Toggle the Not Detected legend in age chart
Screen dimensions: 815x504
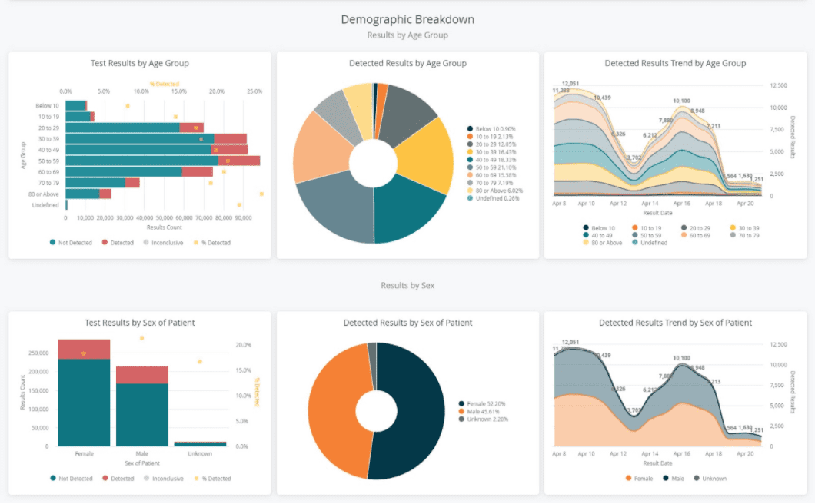coord(71,243)
